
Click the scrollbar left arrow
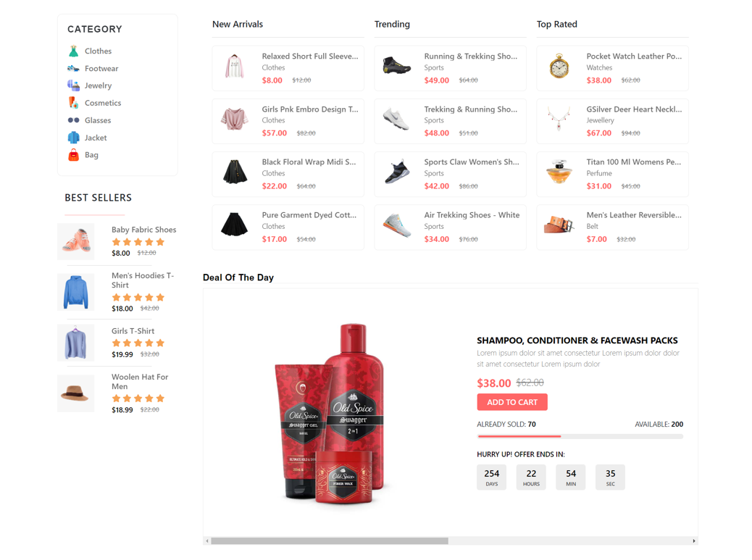pyautogui.click(x=206, y=541)
